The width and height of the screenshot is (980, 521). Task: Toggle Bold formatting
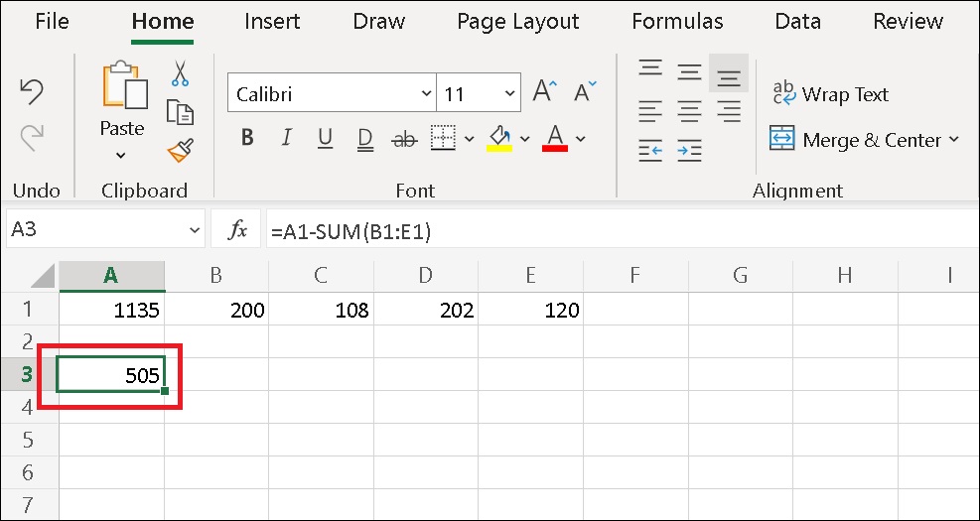click(x=248, y=139)
